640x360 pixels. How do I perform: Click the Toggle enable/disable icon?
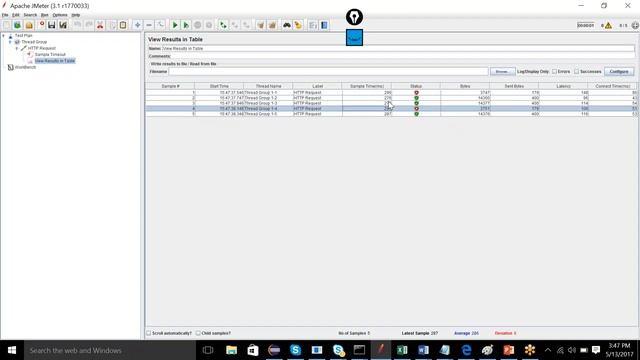click(x=160, y=25)
